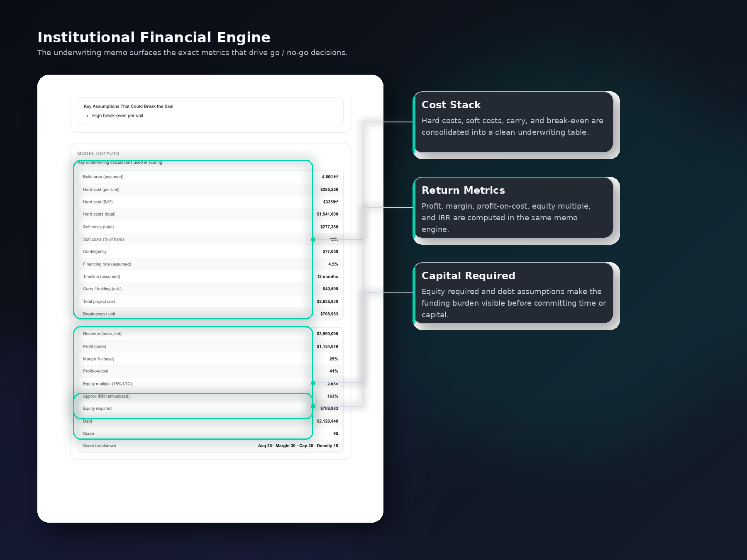Click the Capital Required description paragraph
Screen dimensions: 747x560
tap(514, 303)
